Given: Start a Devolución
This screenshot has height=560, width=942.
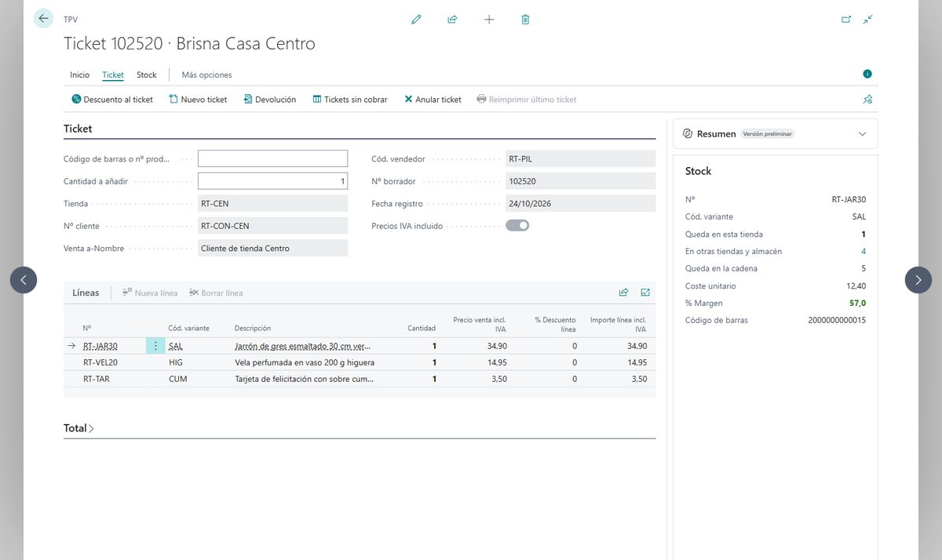Looking at the screenshot, I should (x=269, y=100).
